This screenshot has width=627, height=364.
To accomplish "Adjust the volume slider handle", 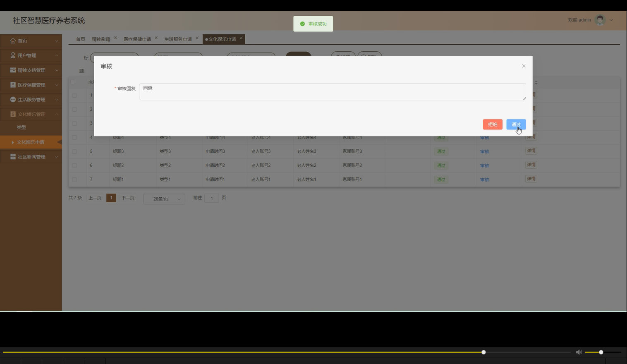I will 601,352.
